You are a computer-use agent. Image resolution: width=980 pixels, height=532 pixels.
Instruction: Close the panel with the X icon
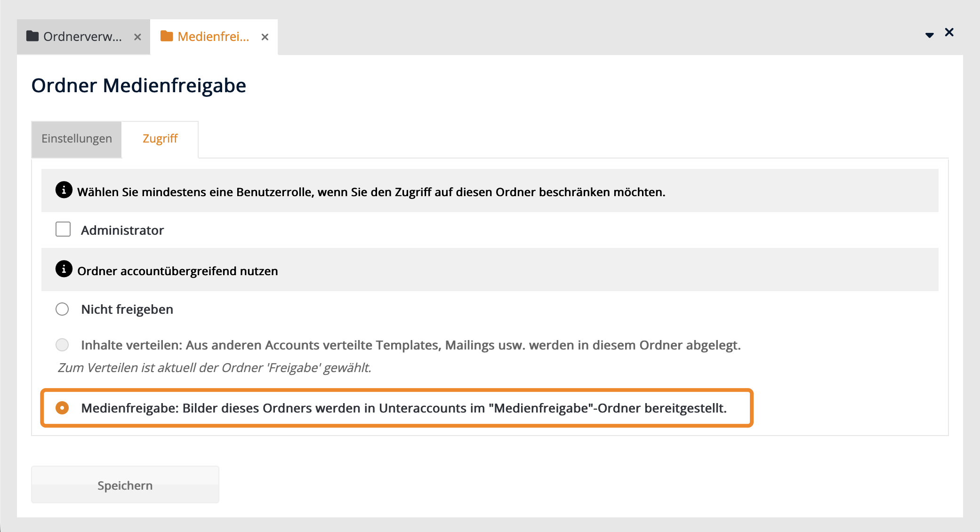(949, 32)
